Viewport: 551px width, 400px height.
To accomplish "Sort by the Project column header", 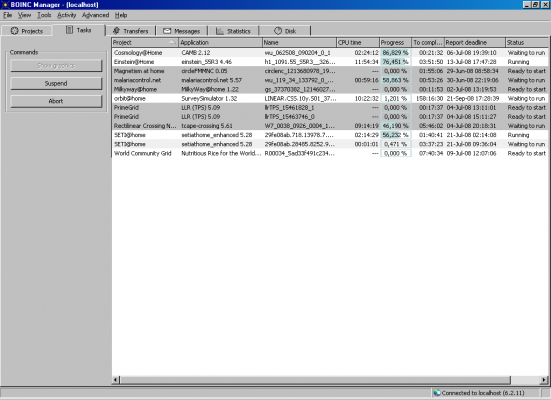I will pyautogui.click(x=145, y=42).
